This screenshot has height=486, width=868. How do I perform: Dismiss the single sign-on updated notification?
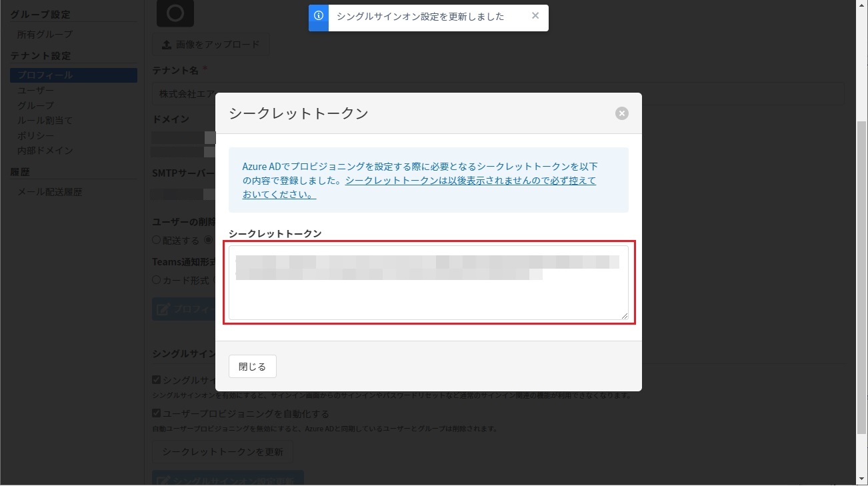535,16
